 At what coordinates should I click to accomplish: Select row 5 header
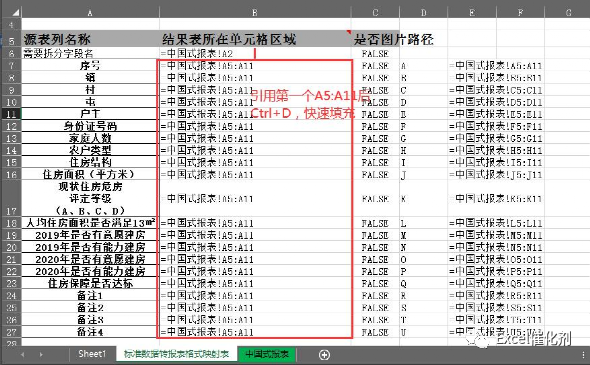point(11,39)
